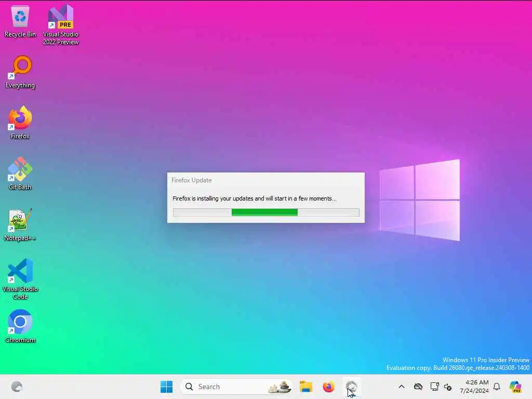Click the 'Firefox is installing your updates' message
Viewport: 532px width, 399px height.
254,198
